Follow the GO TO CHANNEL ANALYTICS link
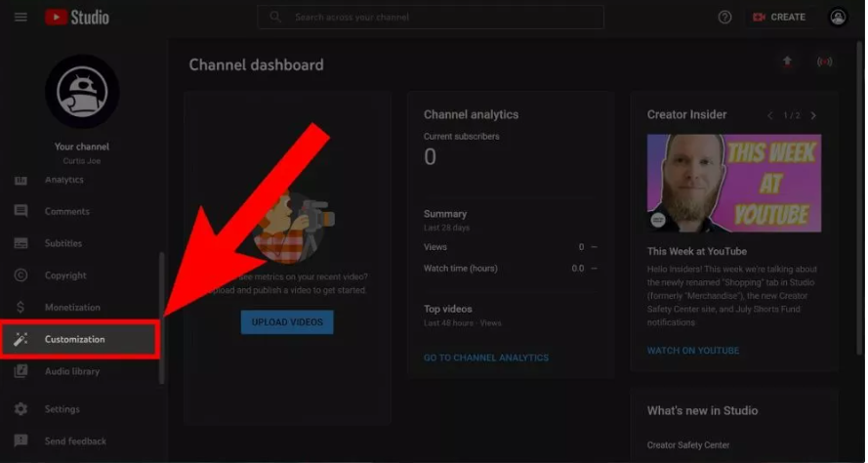 [486, 358]
